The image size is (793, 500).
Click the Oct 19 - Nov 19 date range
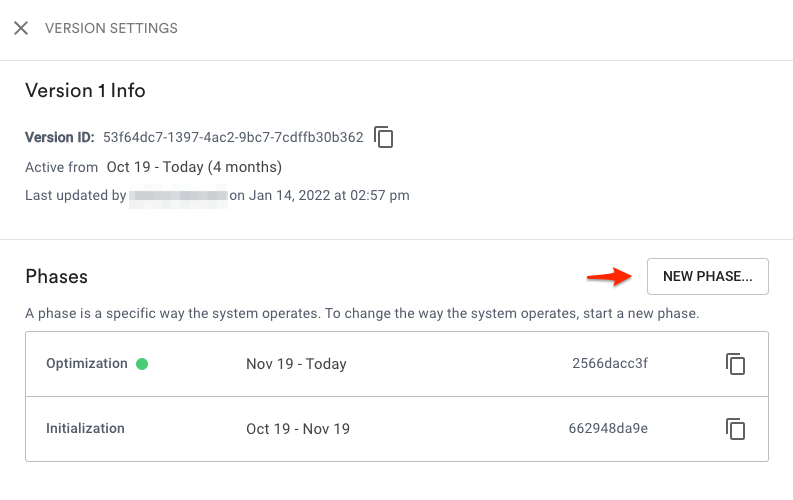tap(298, 429)
